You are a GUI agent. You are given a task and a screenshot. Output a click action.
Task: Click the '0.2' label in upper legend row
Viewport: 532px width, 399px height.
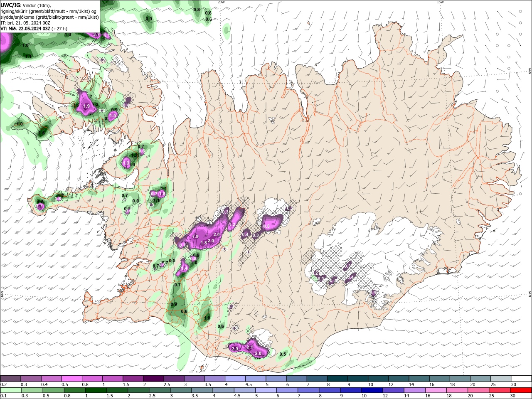pyautogui.click(x=3, y=384)
